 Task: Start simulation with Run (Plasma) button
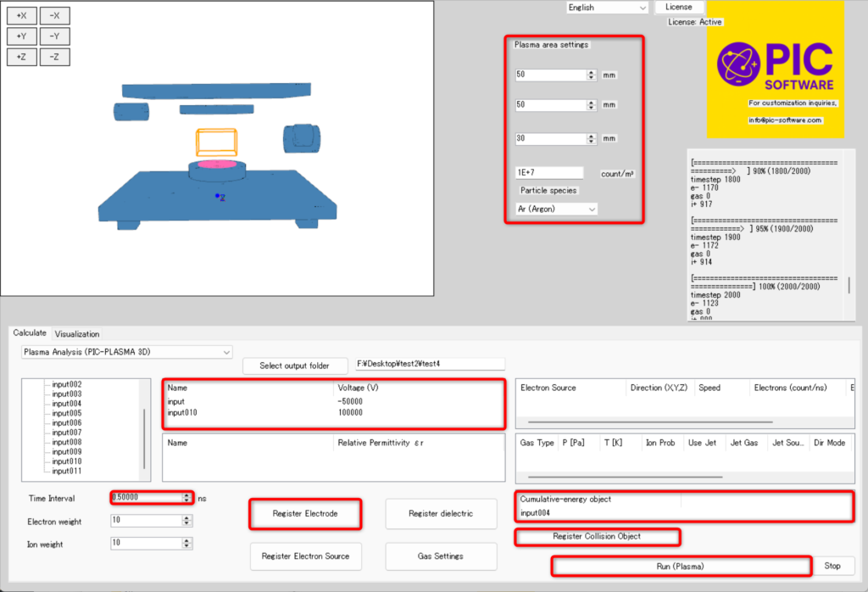coord(682,566)
